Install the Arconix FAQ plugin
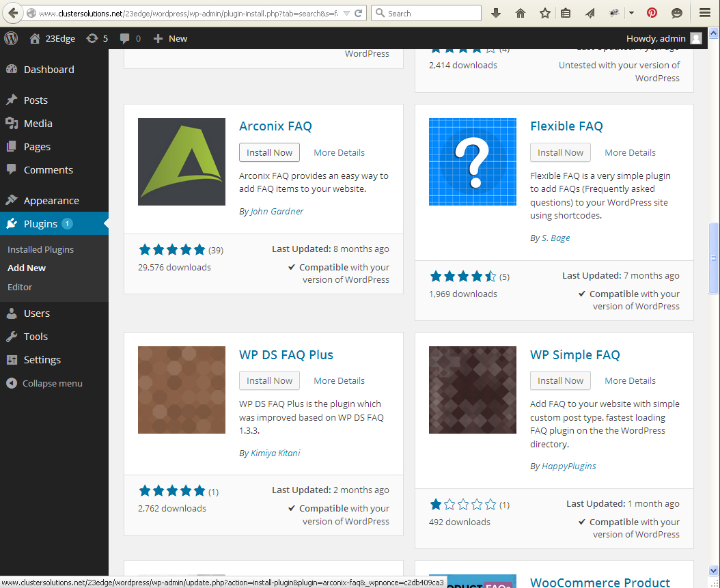This screenshot has height=588, width=720. coord(269,152)
